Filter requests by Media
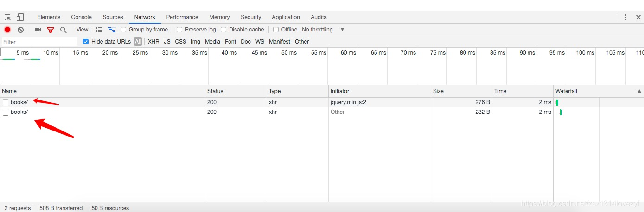The width and height of the screenshot is (644, 212). (212, 42)
